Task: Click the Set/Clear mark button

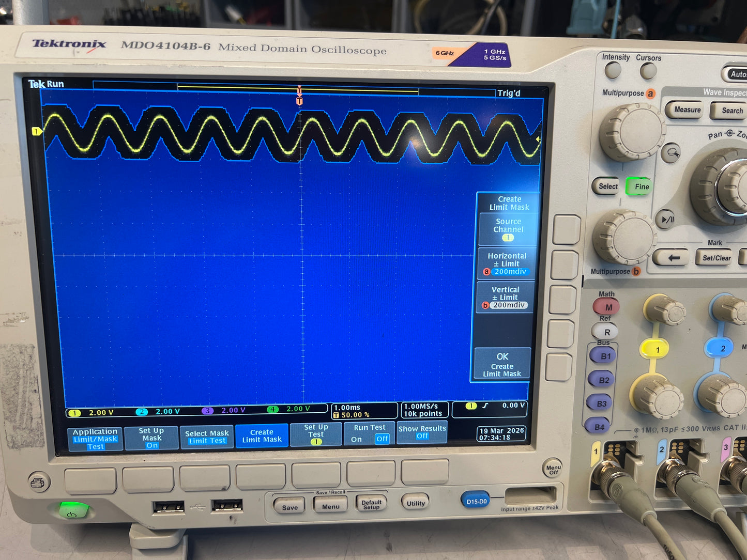Action: pyautogui.click(x=716, y=257)
